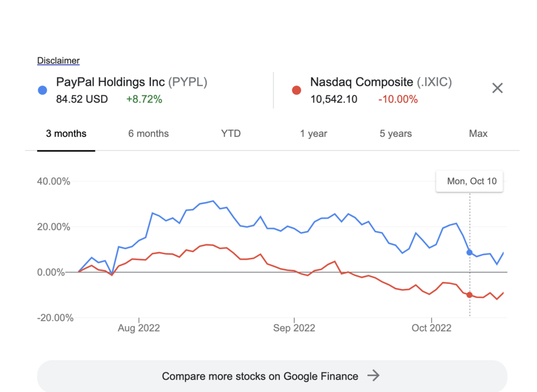Open the Disclaimer link

(58, 61)
